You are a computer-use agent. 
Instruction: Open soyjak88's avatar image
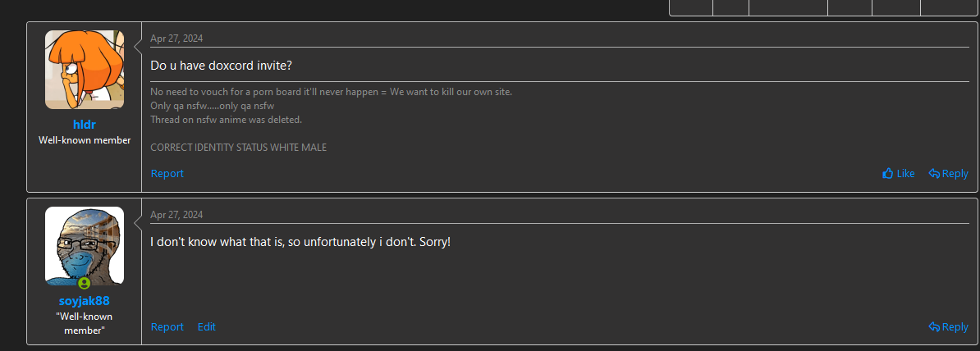tap(85, 244)
